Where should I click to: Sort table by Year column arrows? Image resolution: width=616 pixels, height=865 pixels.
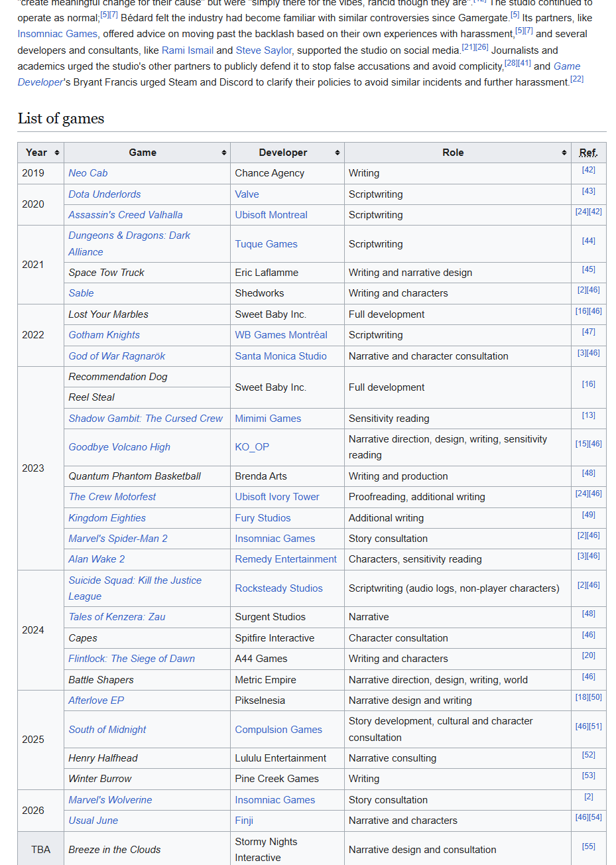[57, 153]
